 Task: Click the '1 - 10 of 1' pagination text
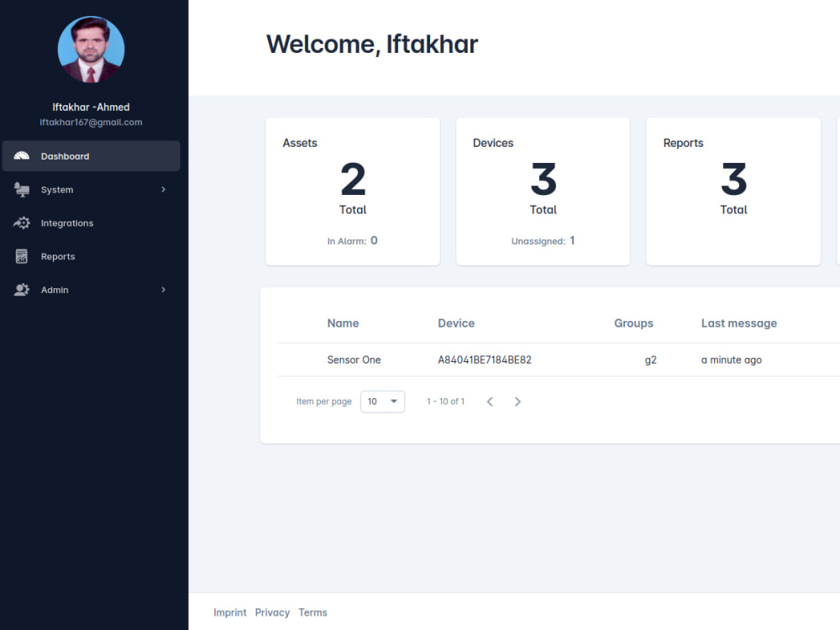click(445, 402)
